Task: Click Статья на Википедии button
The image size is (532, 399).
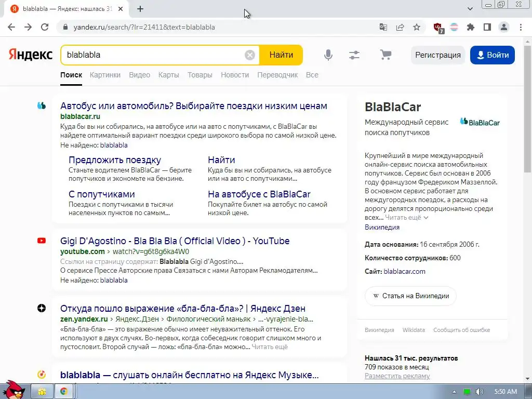Action: [x=410, y=296]
